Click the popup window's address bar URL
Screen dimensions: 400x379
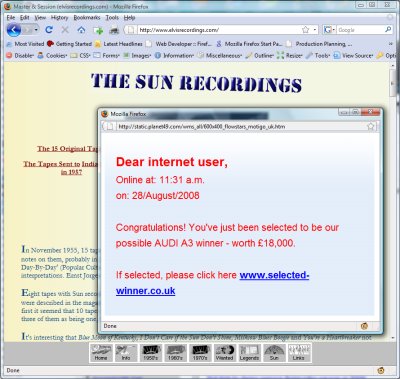pos(202,127)
